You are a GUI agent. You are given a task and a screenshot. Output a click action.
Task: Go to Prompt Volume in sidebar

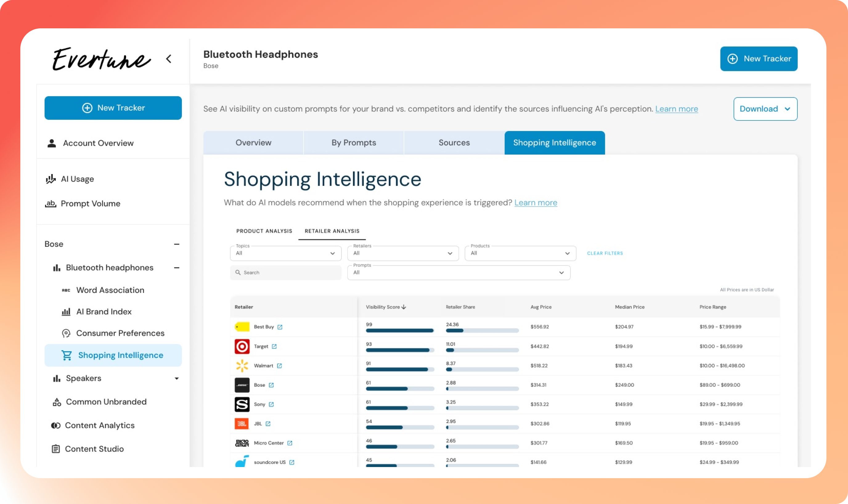90,203
